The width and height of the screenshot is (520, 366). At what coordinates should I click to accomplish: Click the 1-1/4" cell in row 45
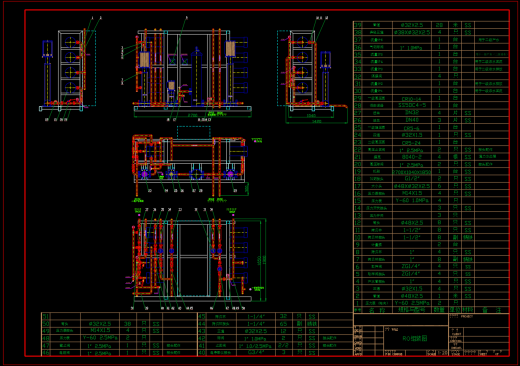click(256, 316)
